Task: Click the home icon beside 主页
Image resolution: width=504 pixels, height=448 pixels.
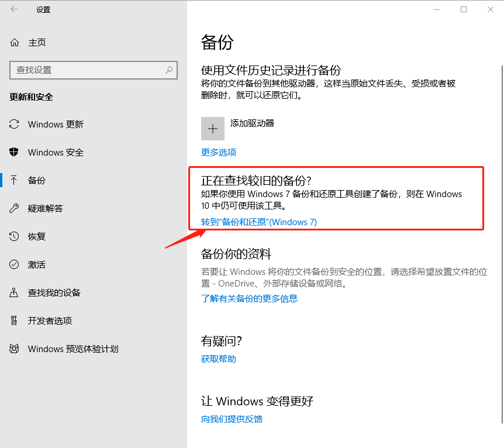Action: (15, 43)
